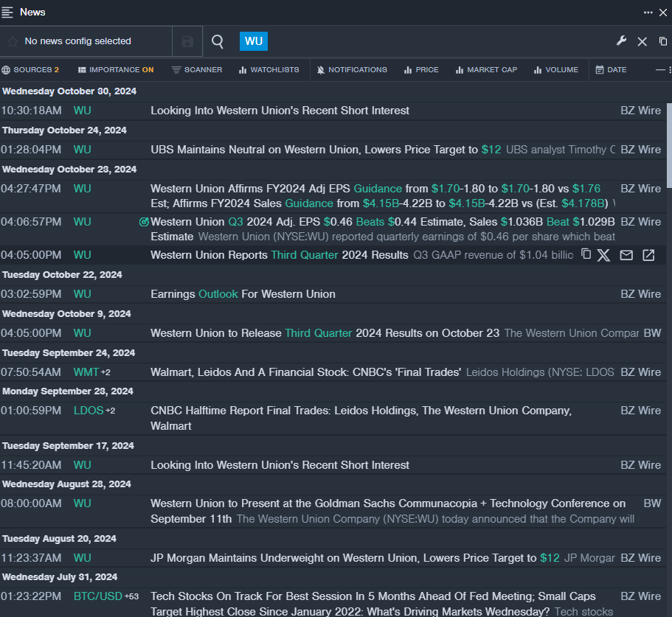Open the story in external window
Image resolution: width=672 pixels, height=617 pixels.
pyautogui.click(x=648, y=255)
